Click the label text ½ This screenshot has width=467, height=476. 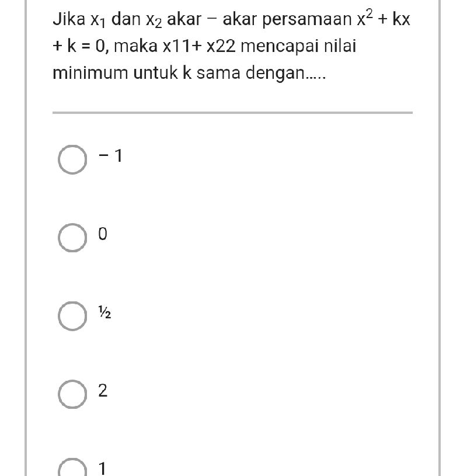click(106, 313)
